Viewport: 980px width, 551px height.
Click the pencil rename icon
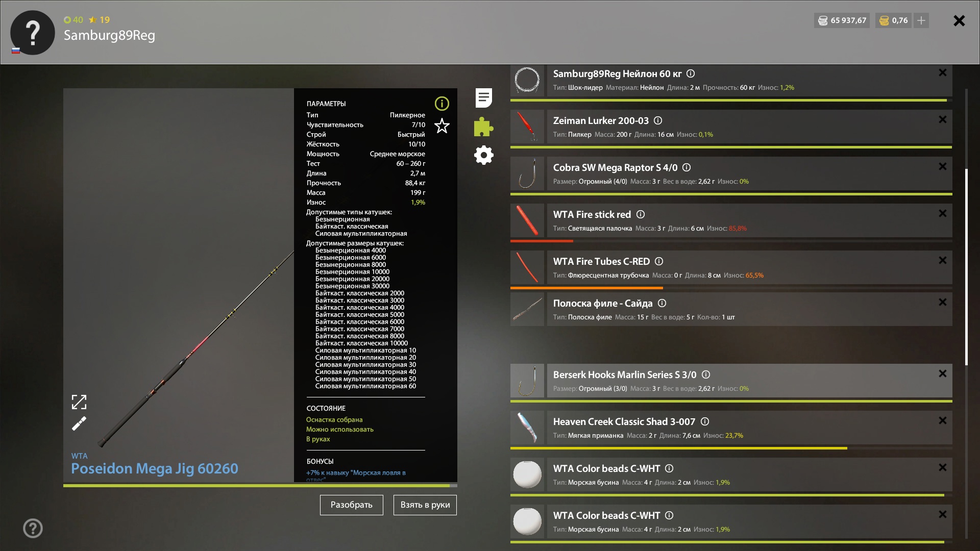pyautogui.click(x=79, y=424)
